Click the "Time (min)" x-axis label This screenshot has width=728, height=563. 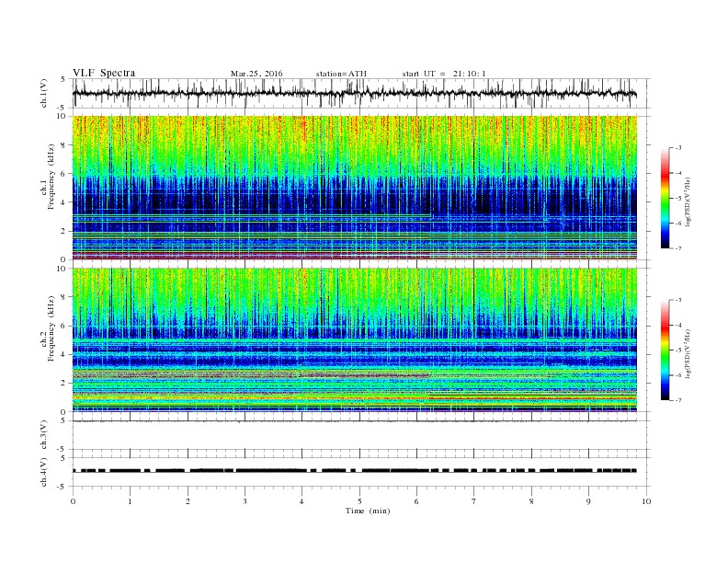368,511
